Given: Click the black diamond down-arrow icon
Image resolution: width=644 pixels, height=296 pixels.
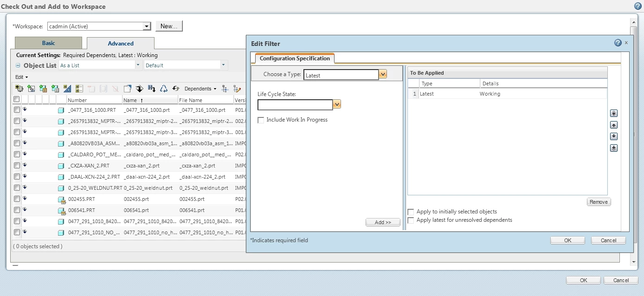Looking at the screenshot, I should pyautogui.click(x=139, y=88).
